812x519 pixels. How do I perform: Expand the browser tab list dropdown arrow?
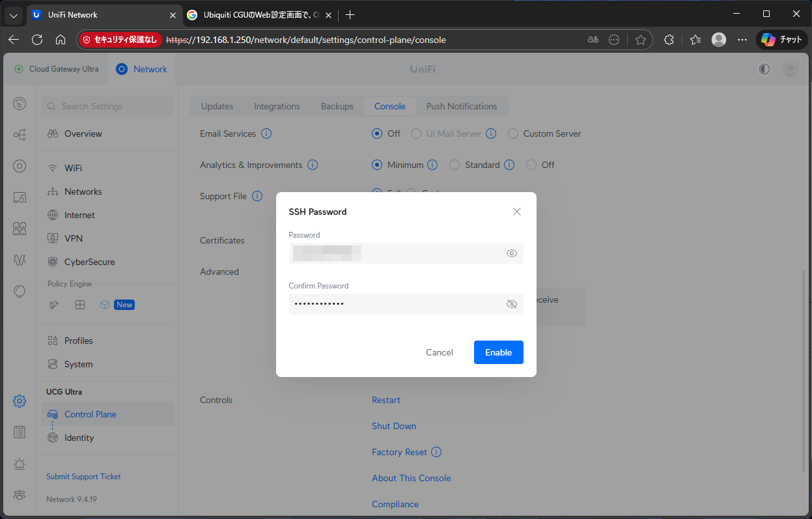pyautogui.click(x=13, y=14)
